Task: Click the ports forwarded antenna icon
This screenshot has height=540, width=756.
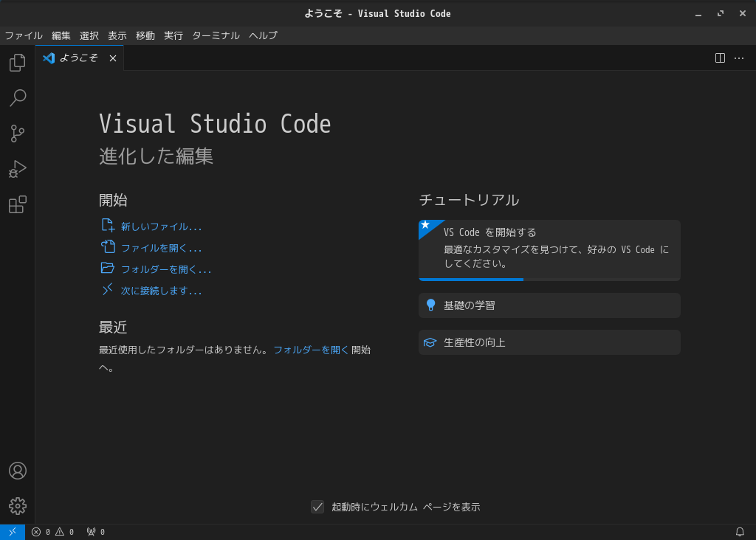Action: pos(91,532)
